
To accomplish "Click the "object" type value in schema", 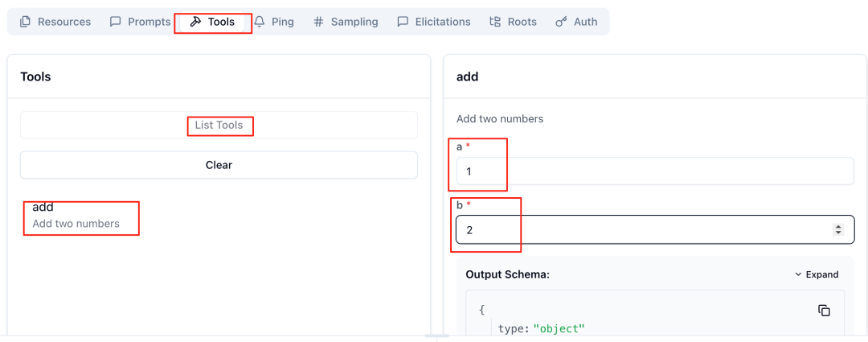I will click(x=559, y=328).
